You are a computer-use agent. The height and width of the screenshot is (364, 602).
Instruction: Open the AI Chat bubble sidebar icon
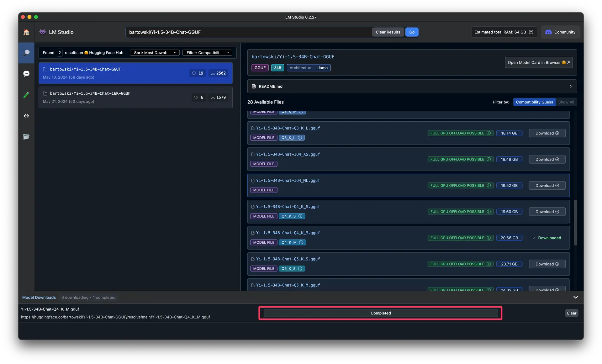click(x=26, y=74)
